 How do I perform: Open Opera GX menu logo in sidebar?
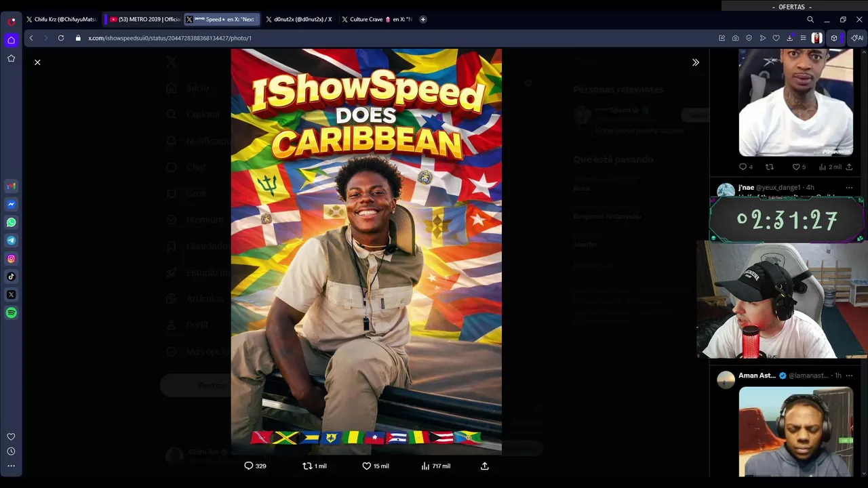point(11,21)
